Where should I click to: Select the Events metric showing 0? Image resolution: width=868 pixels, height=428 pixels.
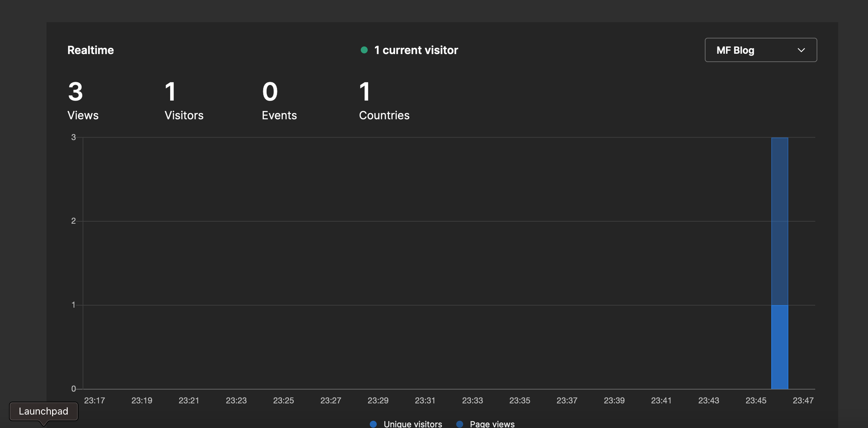click(279, 101)
